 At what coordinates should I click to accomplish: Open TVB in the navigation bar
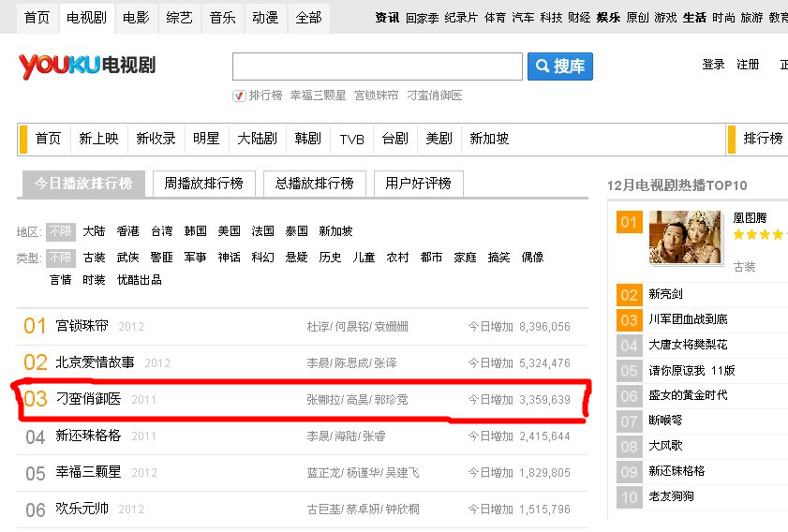click(351, 140)
